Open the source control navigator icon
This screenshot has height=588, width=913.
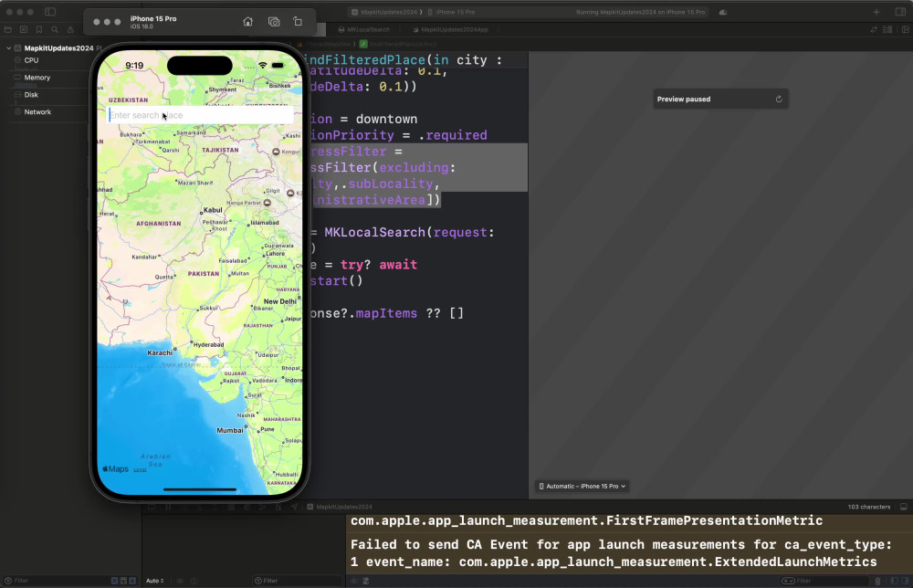[x=24, y=29]
